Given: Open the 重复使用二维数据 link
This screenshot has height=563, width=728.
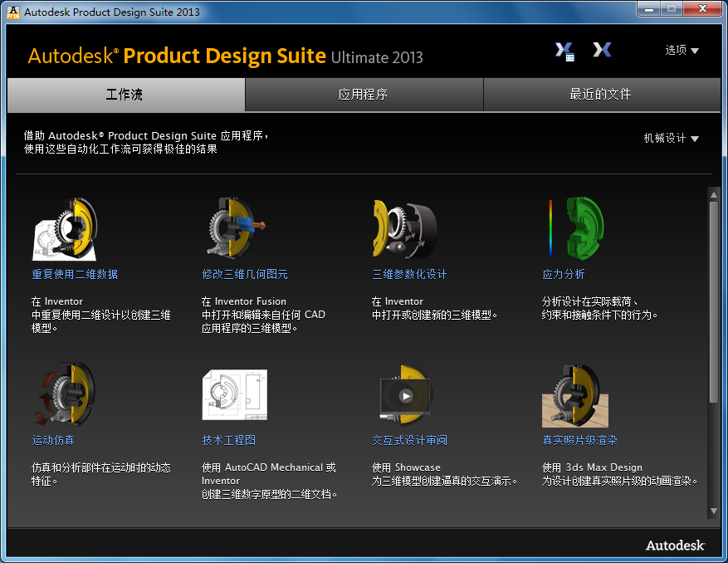Looking at the screenshot, I should (75, 274).
